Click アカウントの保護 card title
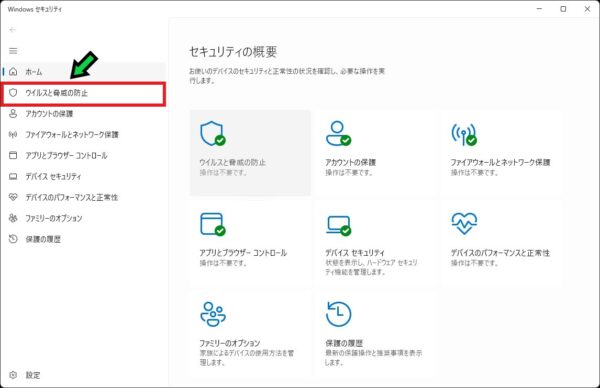 coord(351,162)
